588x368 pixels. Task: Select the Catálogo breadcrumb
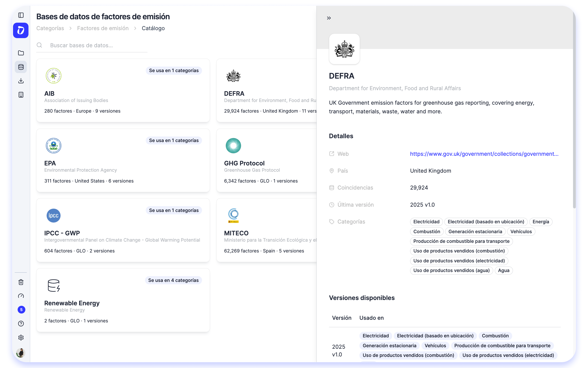(x=153, y=28)
